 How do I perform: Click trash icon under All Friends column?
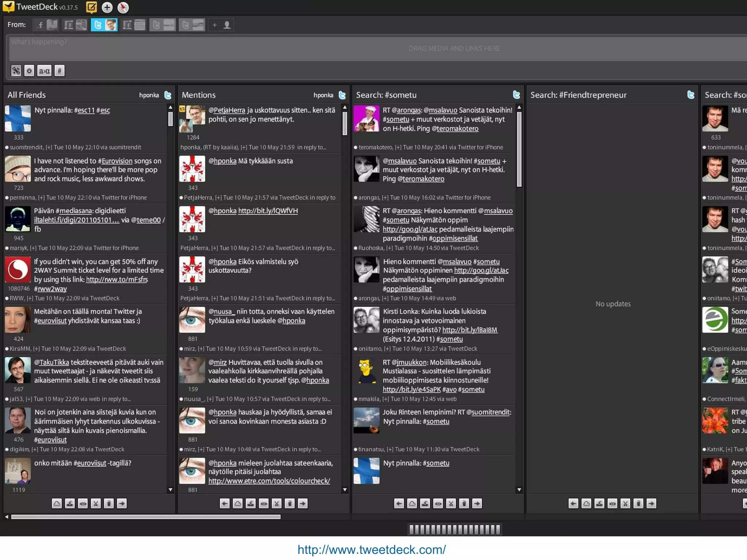pos(109,503)
